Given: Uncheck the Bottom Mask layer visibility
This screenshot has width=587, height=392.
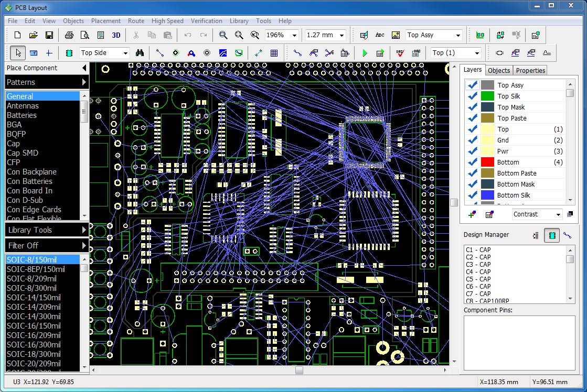Looking at the screenshot, I should (473, 184).
